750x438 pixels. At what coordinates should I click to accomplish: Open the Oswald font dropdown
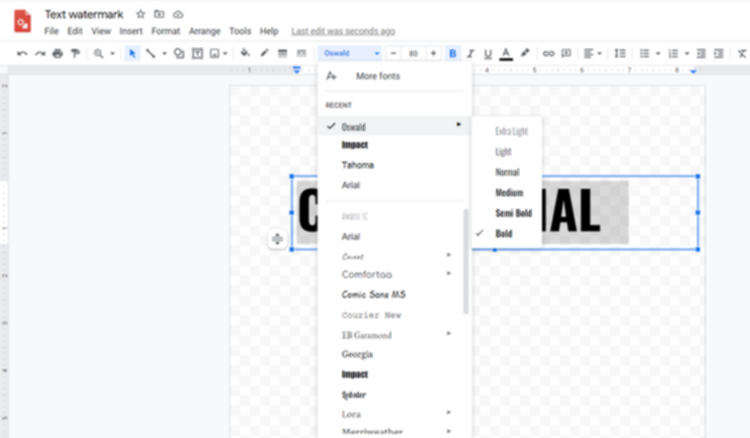tap(351, 53)
